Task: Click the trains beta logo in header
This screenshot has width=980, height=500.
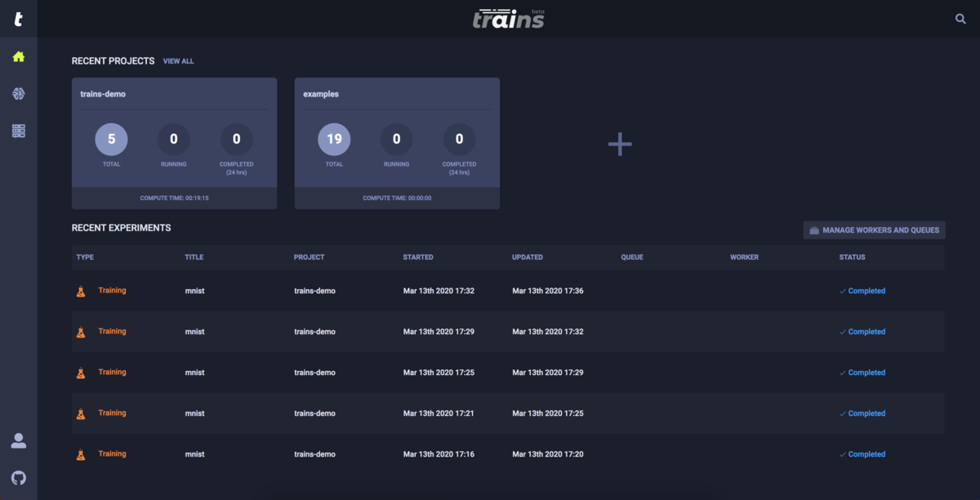Action: pyautogui.click(x=508, y=19)
